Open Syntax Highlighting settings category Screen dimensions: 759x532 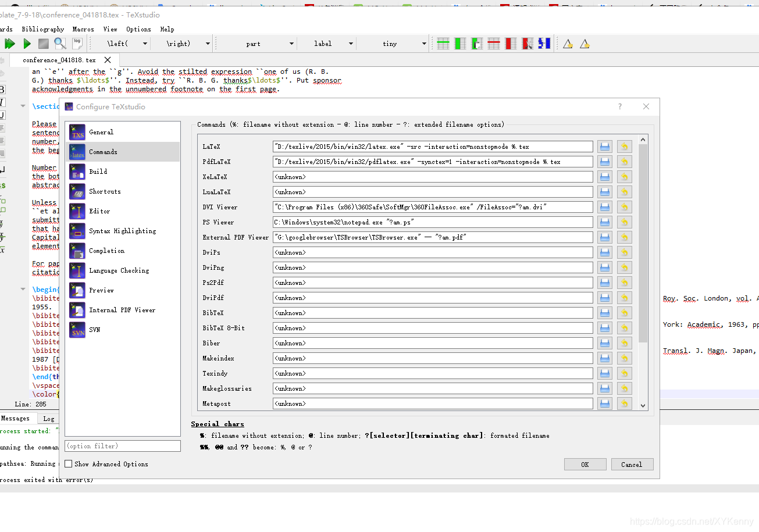pos(123,231)
